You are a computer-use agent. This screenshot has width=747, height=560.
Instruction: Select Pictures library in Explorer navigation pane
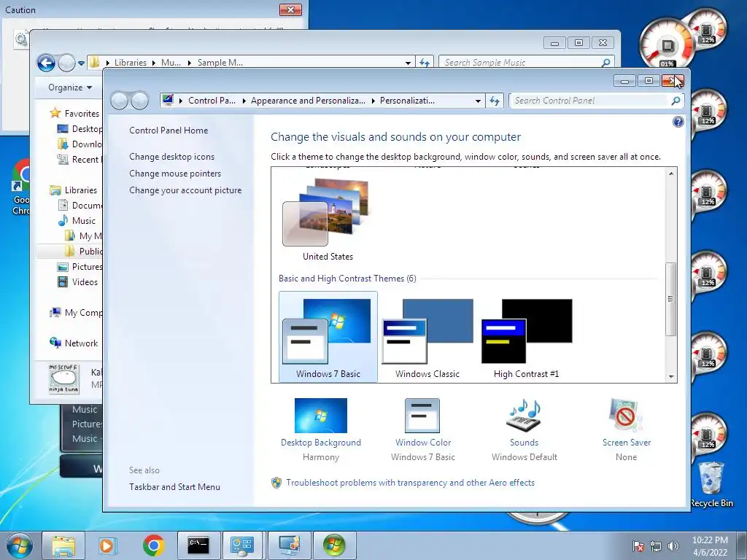tap(80, 267)
